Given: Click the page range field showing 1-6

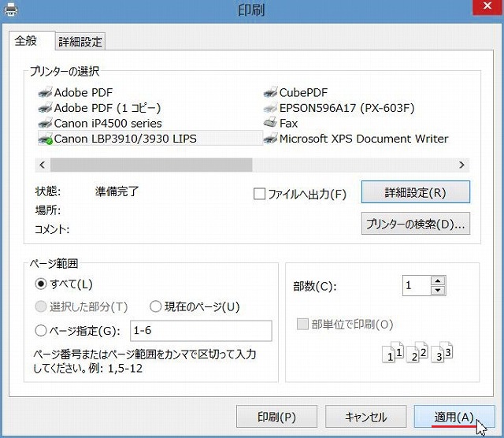Looking at the screenshot, I should point(201,331).
